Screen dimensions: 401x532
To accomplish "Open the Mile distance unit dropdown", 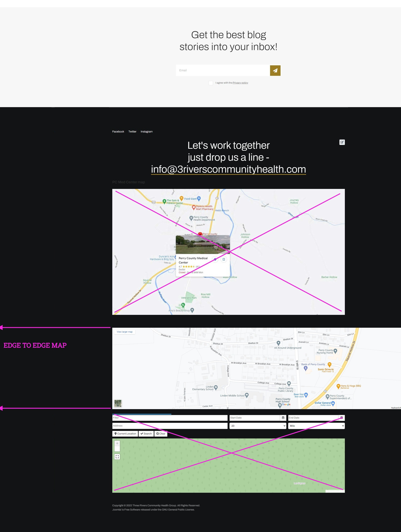I will [316, 426].
